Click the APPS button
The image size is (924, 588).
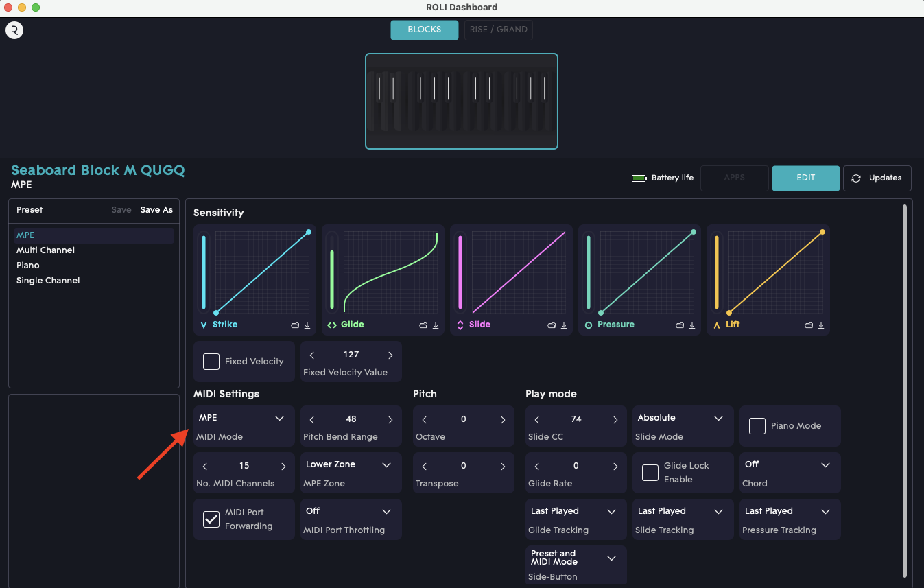coord(735,178)
